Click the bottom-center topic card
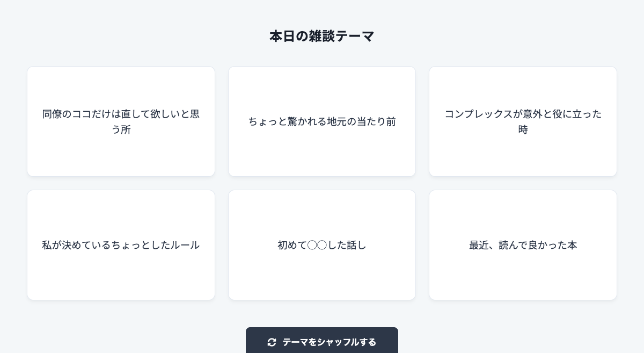Screen dimensions: 644x353 click(x=322, y=245)
